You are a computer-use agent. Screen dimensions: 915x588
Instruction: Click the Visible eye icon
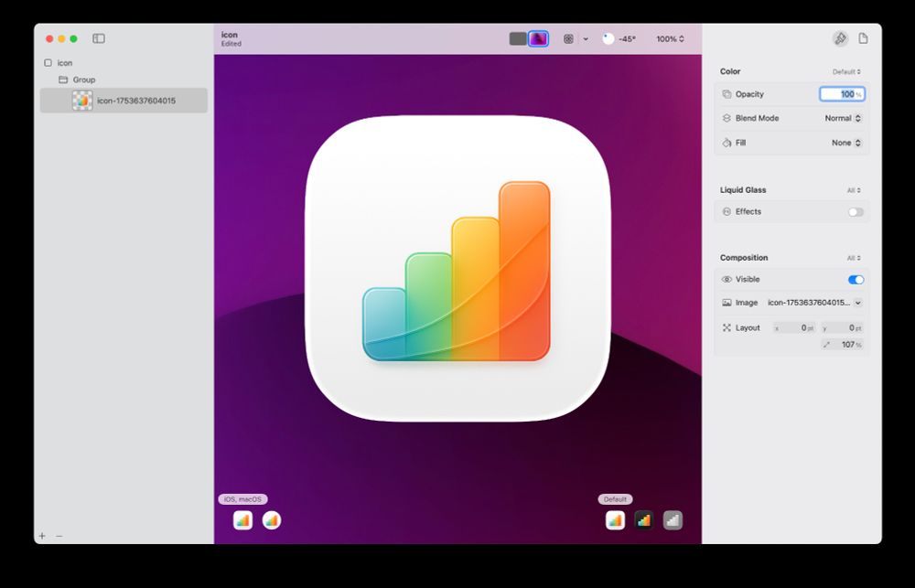click(x=727, y=280)
